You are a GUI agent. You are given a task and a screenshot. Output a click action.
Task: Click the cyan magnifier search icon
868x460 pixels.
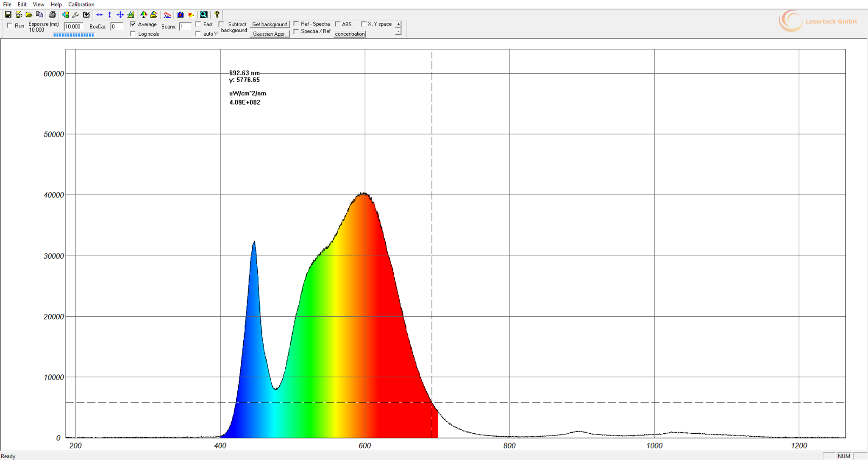204,15
